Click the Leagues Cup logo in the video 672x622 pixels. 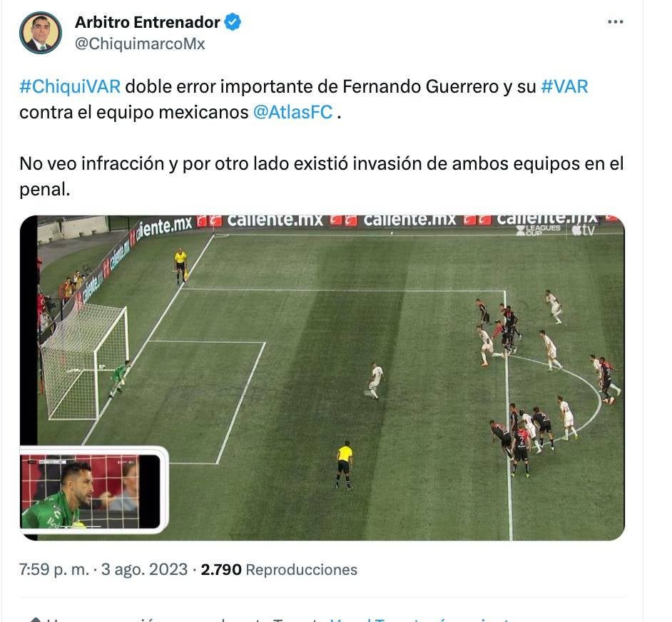[538, 230]
